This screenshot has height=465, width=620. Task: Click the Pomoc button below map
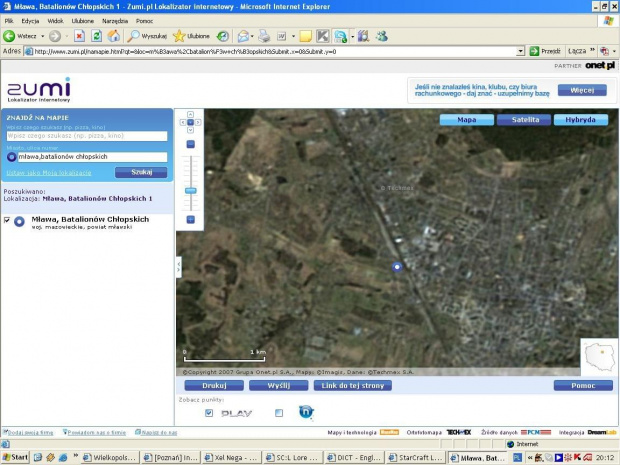(583, 386)
